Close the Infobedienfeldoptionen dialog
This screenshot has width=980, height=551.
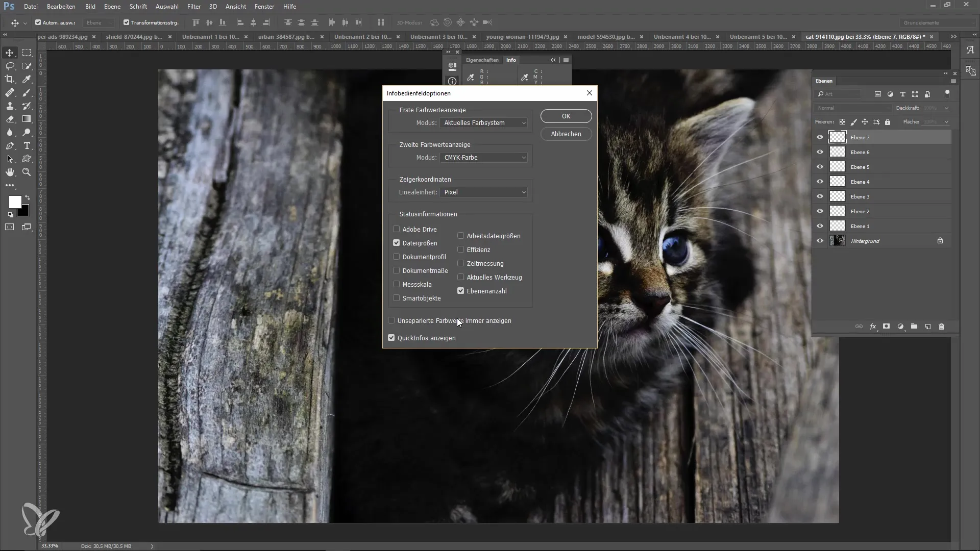pyautogui.click(x=590, y=93)
